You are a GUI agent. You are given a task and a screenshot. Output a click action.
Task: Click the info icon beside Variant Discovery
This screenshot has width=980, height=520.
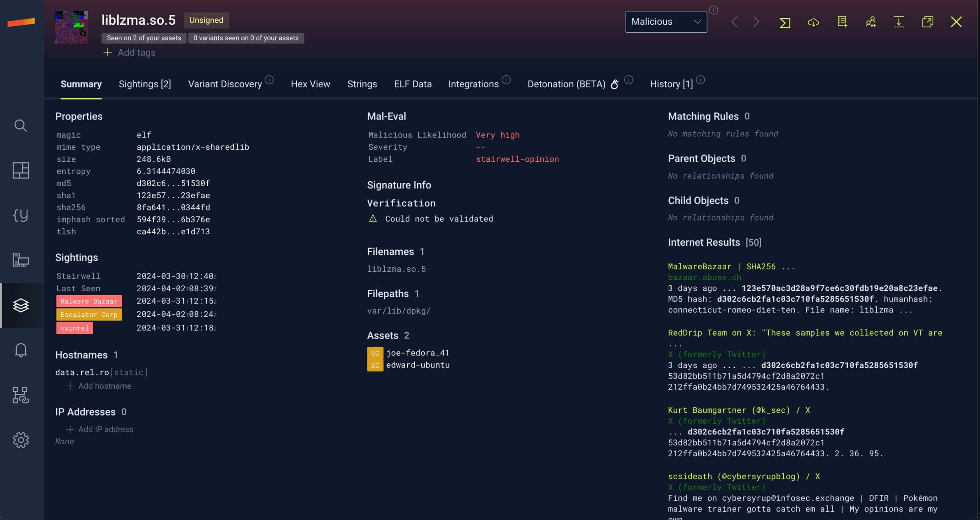(269, 80)
